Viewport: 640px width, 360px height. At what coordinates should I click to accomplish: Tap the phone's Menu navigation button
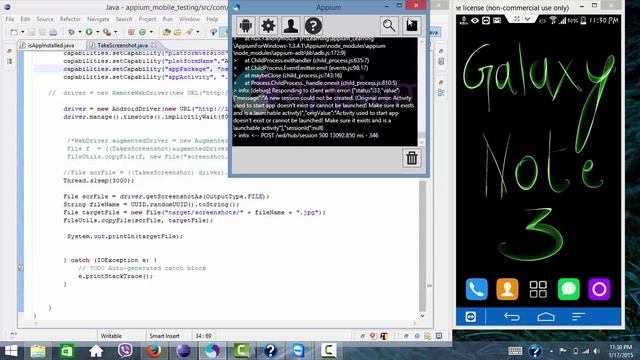(578, 317)
